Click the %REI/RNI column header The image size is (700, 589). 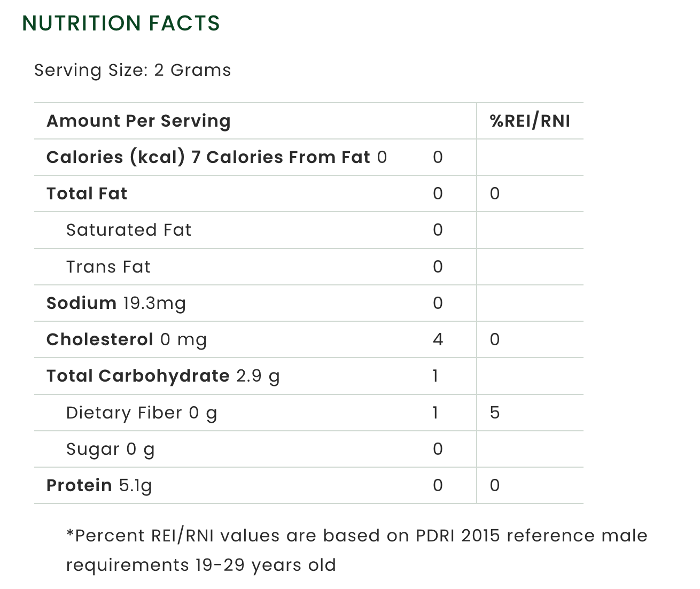[x=530, y=121]
